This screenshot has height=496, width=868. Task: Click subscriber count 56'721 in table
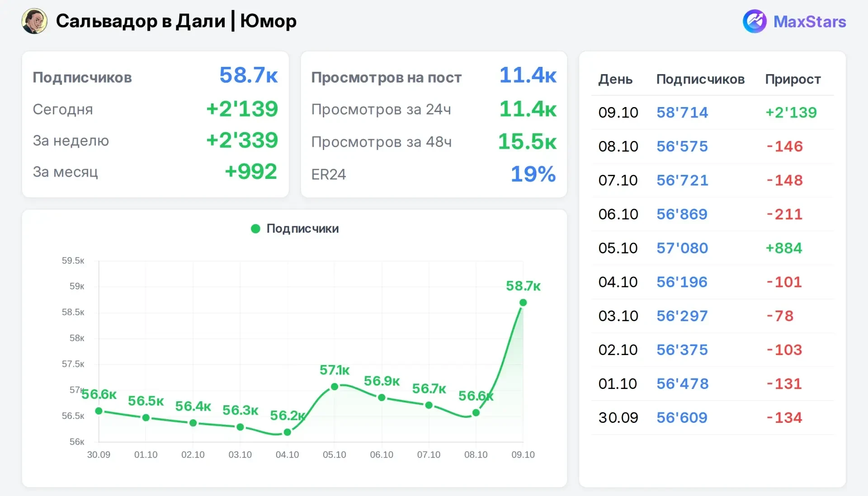click(682, 180)
